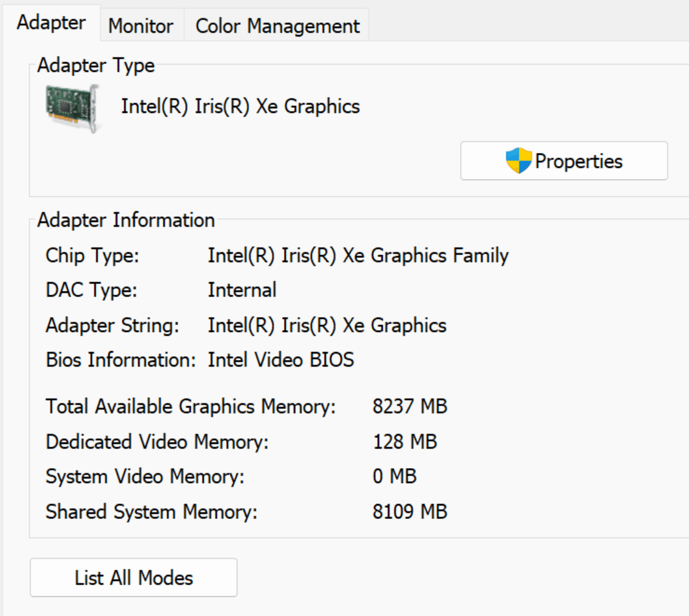Click the Adapter String value
Screen dimensions: 689x616
coord(327,325)
